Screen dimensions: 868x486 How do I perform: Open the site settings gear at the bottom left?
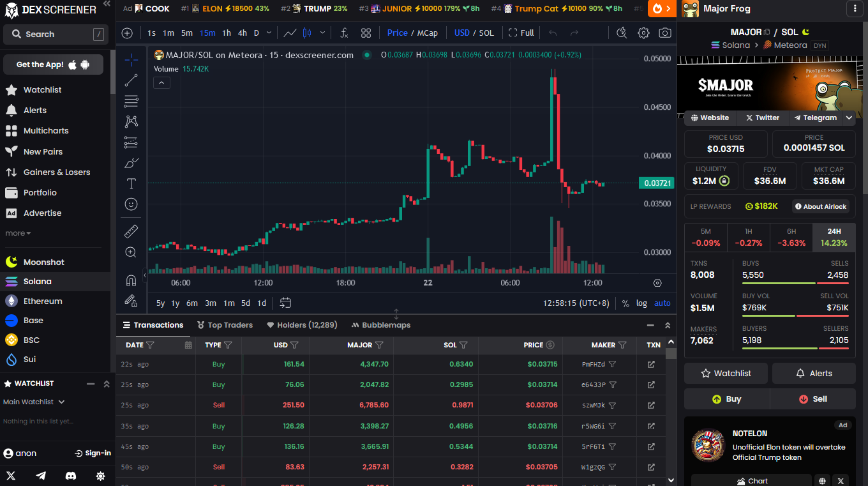pos(100,476)
